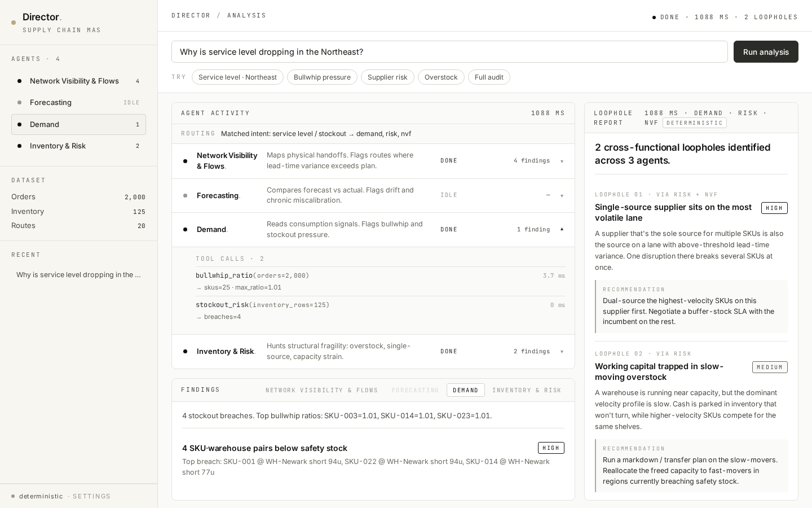812x508 pixels.
Task: Expand the Forecasting activity row chevron
Action: [562, 196]
